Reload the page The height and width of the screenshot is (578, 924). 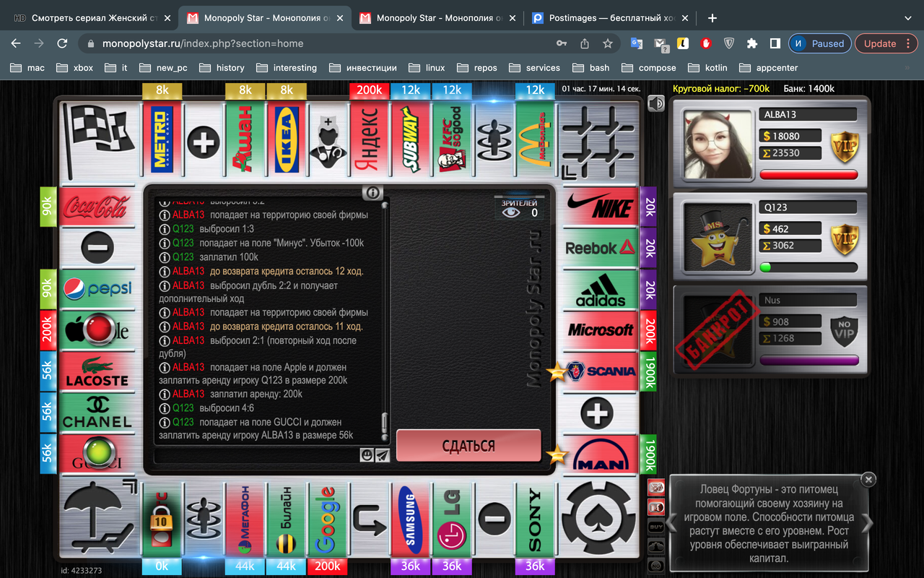tap(62, 43)
